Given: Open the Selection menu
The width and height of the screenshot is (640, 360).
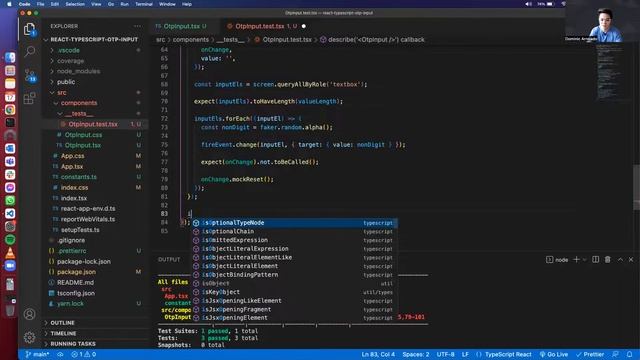Looking at the screenshot, I should click(75, 4).
